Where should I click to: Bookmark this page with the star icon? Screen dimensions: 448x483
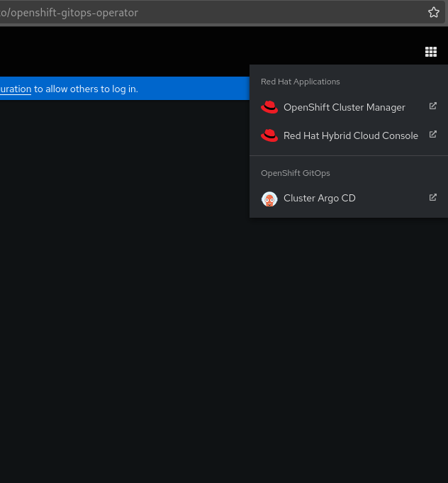[x=434, y=12]
